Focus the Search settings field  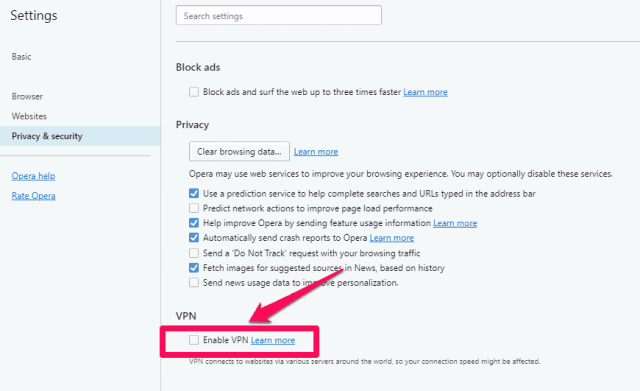coord(279,16)
